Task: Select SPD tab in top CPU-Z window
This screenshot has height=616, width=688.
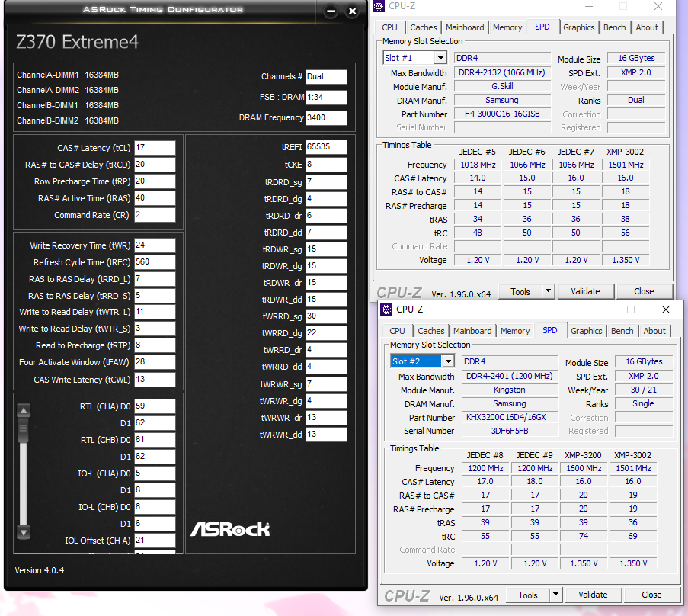Action: tap(542, 27)
